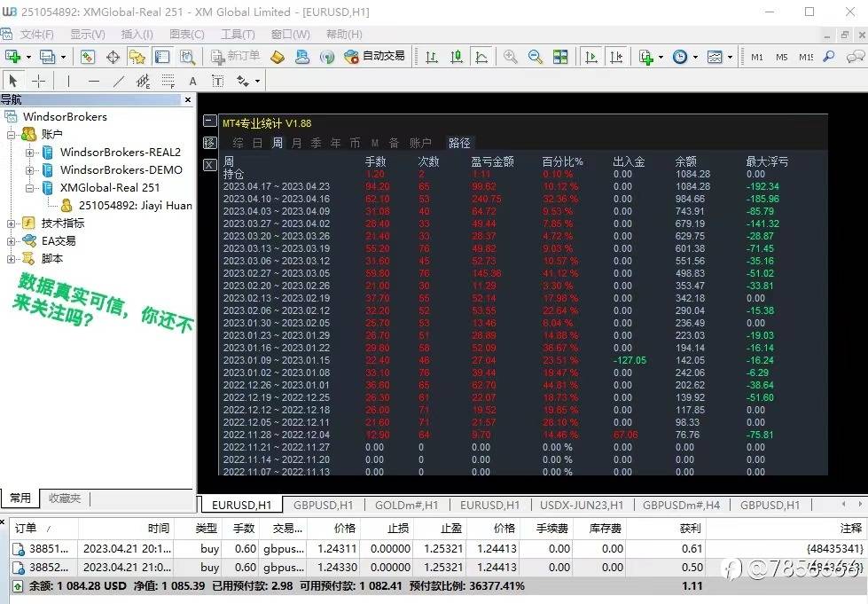Open the 显示(V) menu
Viewport: 868px width, 604px height.
coord(88,35)
